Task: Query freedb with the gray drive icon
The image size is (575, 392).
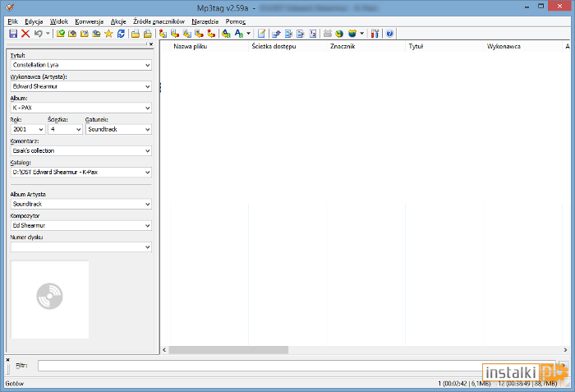Action: coord(328,34)
